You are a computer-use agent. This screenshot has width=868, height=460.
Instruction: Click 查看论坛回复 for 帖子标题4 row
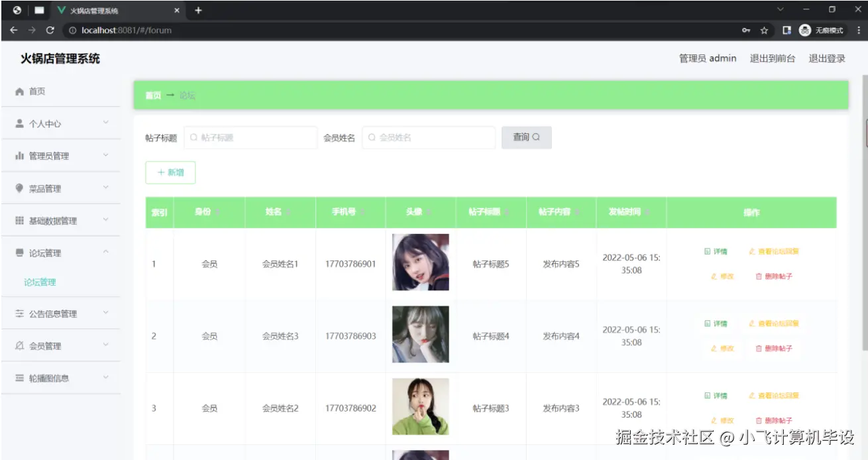774,323
